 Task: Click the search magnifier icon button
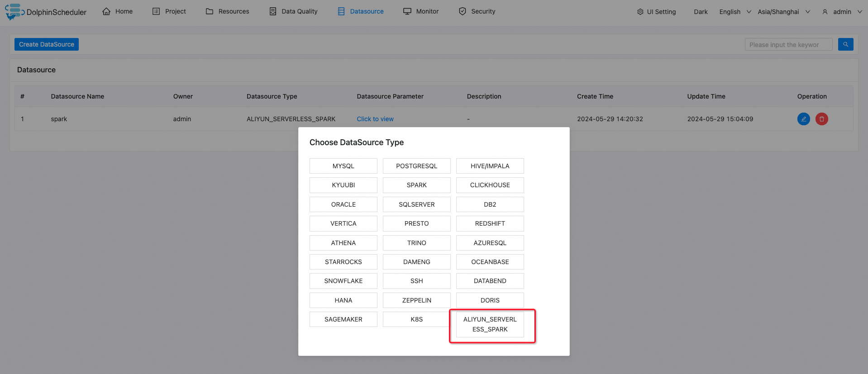click(845, 44)
